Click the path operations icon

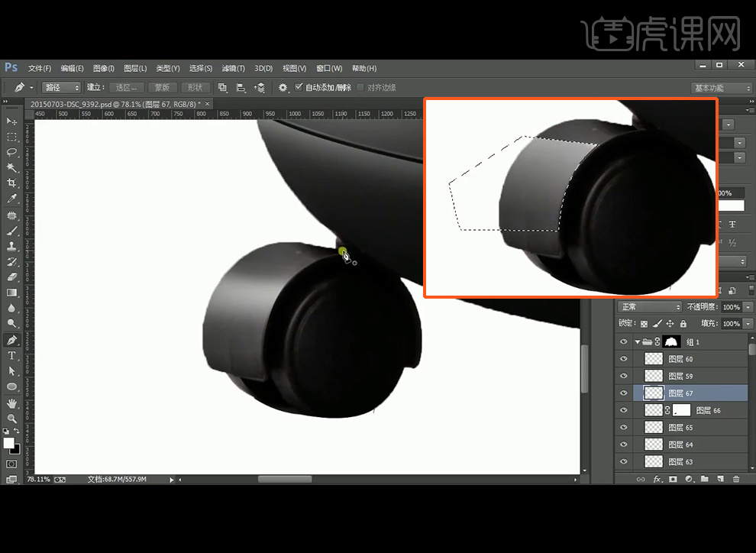(222, 87)
